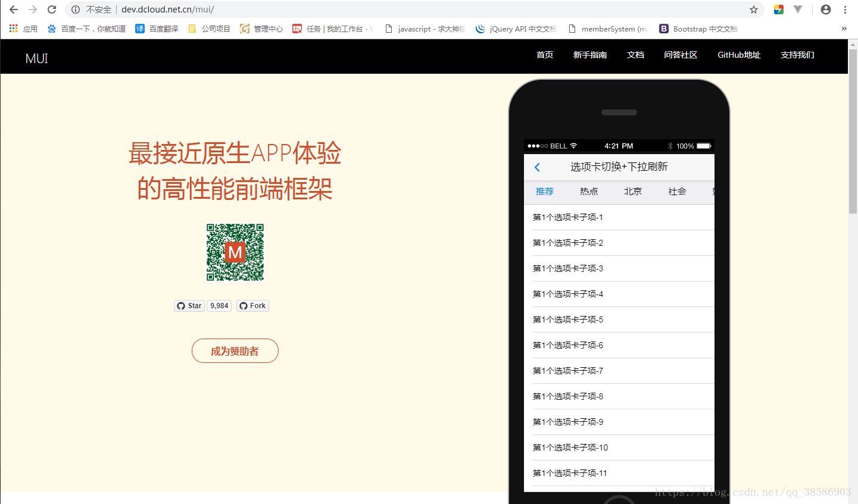Open the jQuery API 中文文档 bookmark
The image size is (858, 504).
pos(516,29)
